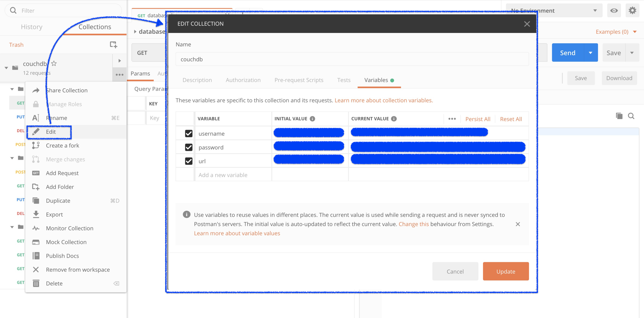Open the variables table three-dot options
This screenshot has height=318, width=644.
(x=452, y=119)
